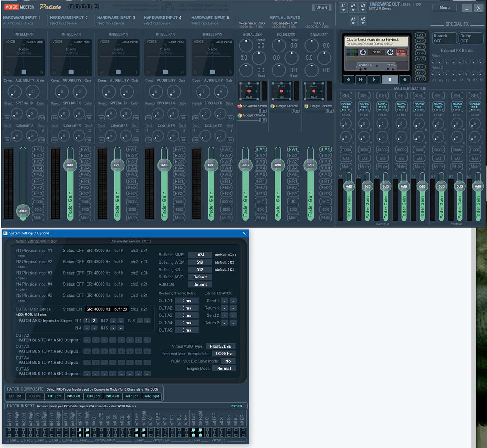This screenshot has width=487, height=448.
Task: Mute master bus A1
Action: (x=346, y=166)
